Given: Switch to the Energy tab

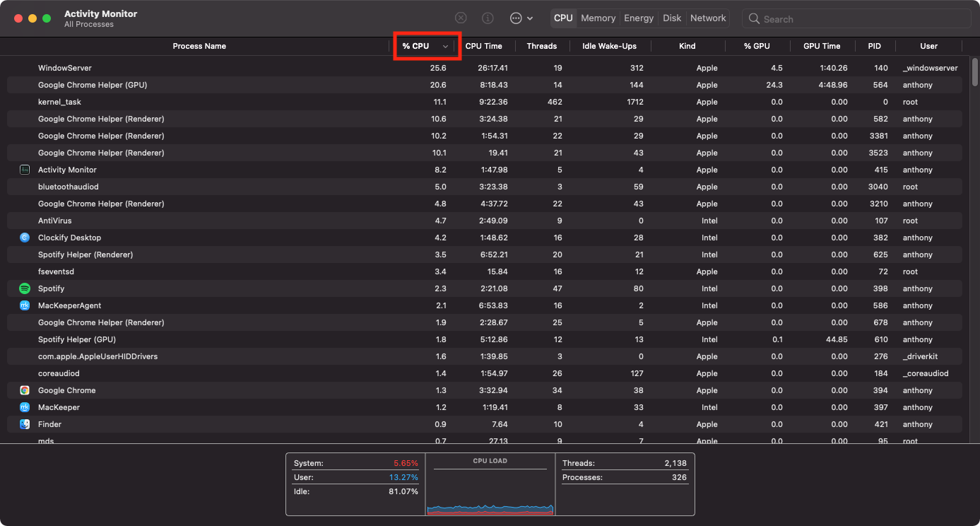Looking at the screenshot, I should 639,18.
